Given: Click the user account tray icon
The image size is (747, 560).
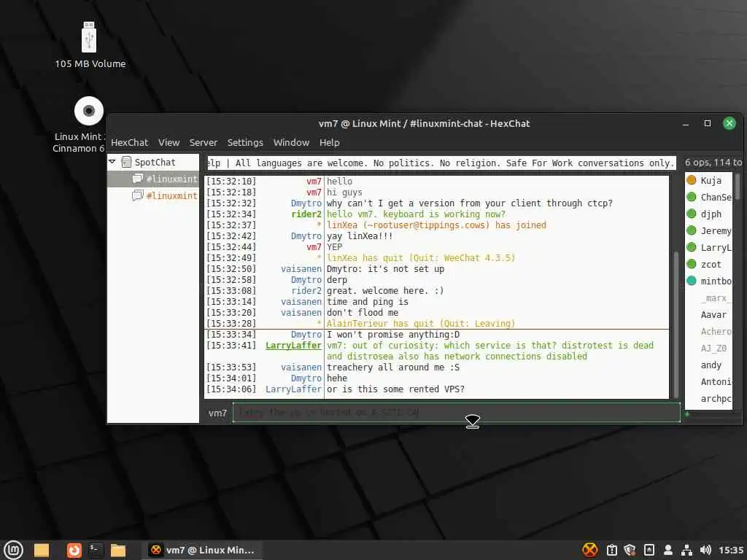Looking at the screenshot, I should (668, 550).
